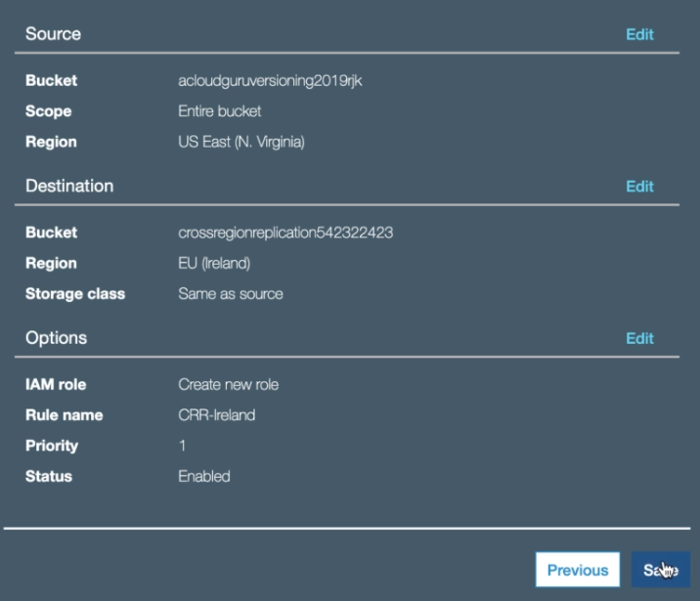
Task: Click the Destination section heading
Action: (x=69, y=186)
